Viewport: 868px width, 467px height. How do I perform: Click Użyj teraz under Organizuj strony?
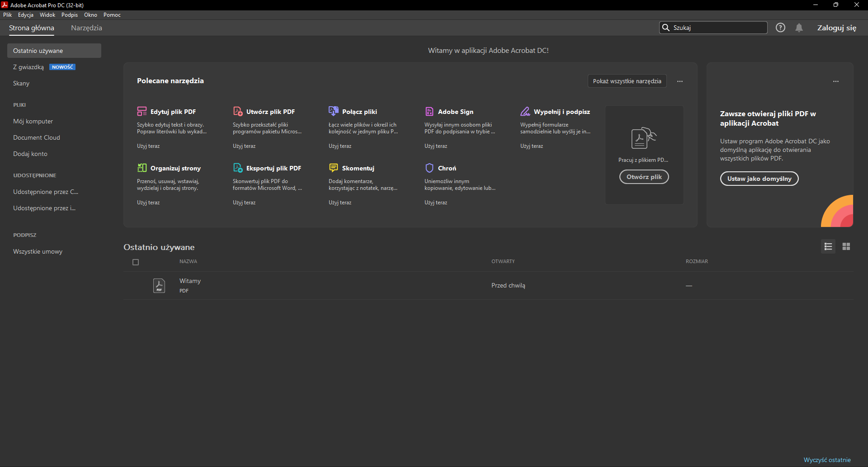(148, 203)
